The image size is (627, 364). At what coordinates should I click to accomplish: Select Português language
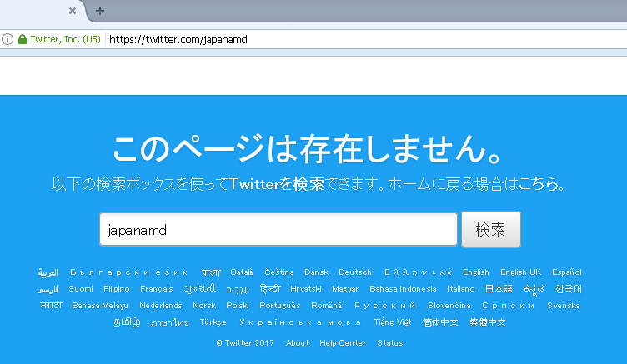pyautogui.click(x=280, y=305)
